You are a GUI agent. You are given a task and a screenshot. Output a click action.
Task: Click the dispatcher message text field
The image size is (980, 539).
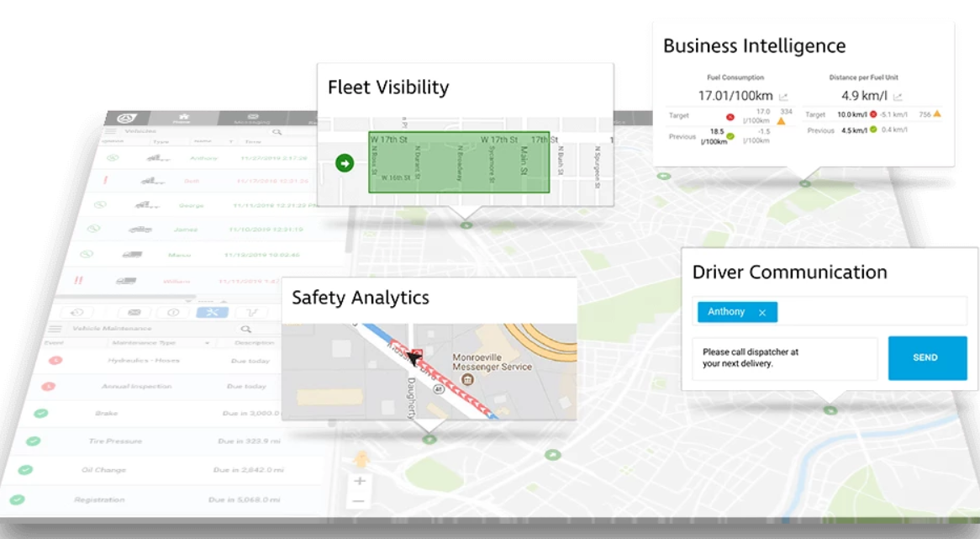tap(784, 358)
